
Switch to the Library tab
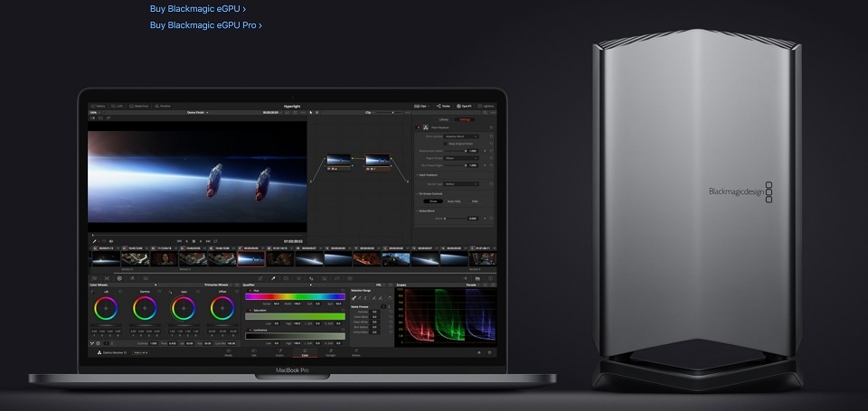click(x=444, y=119)
